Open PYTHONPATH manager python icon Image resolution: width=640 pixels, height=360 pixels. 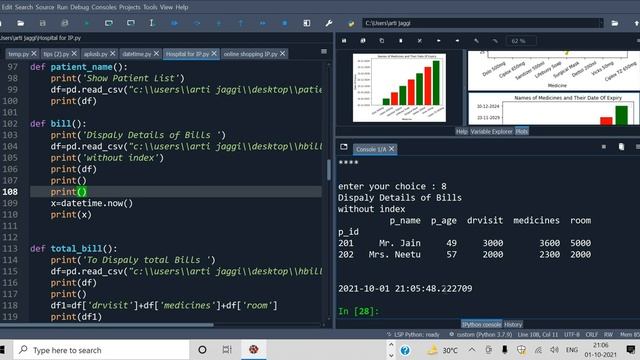351,24
